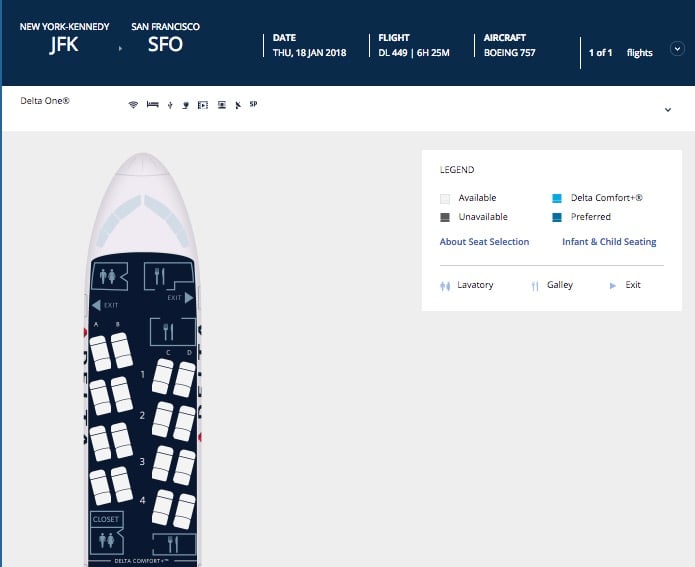Select seat 4C
Screen dimensions: 695x567
coord(163,508)
